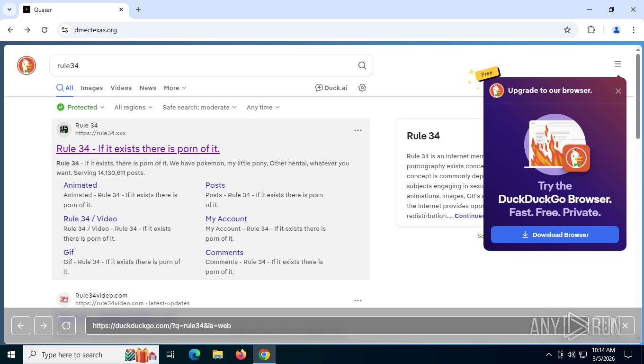Open the search settings gear icon
644x364 pixels.
(362, 88)
